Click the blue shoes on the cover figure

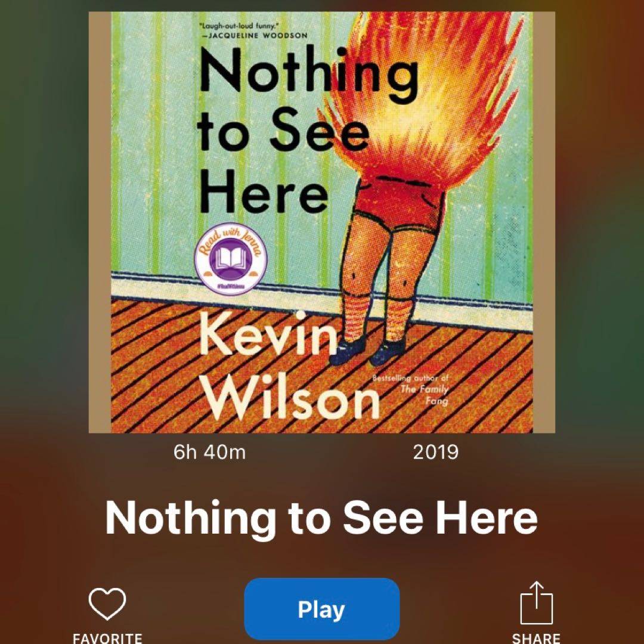point(366,352)
